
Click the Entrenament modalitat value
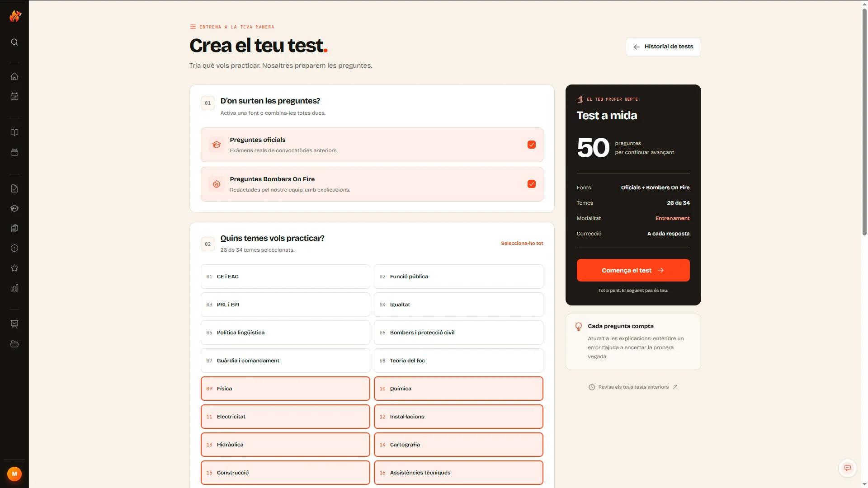(x=672, y=218)
